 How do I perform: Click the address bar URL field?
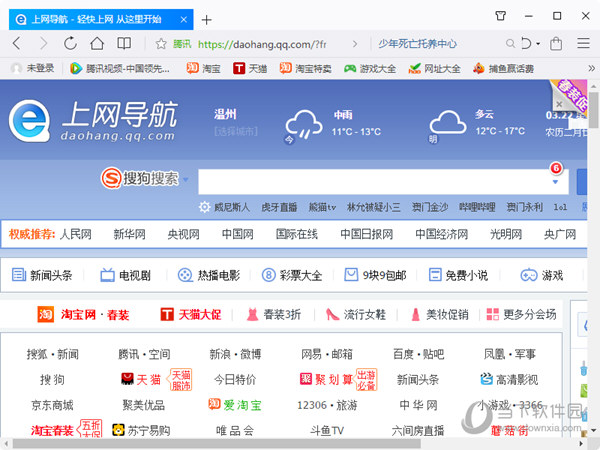(262, 44)
